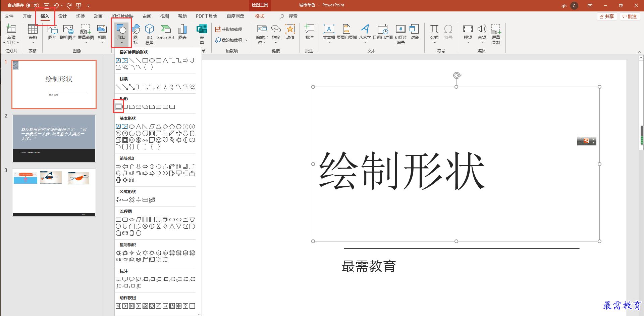644x316 pixels.
Task: Click the 动作 action button
Action: pos(290,32)
